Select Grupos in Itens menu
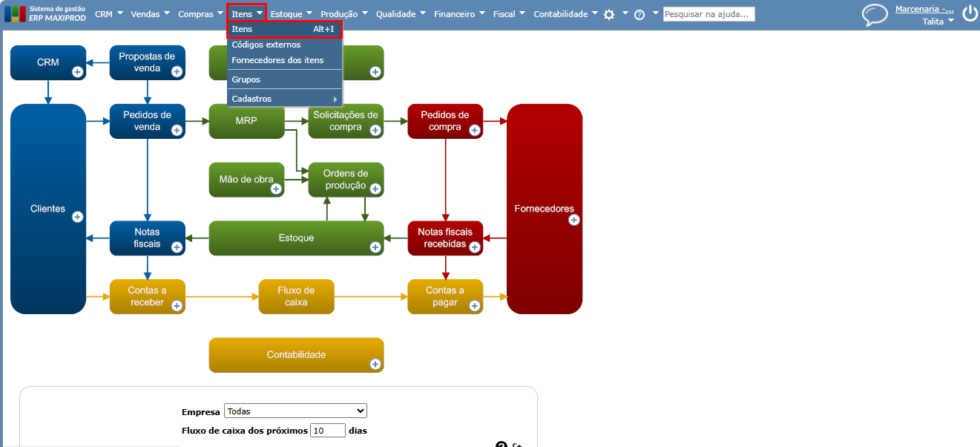980x447 pixels. (284, 79)
